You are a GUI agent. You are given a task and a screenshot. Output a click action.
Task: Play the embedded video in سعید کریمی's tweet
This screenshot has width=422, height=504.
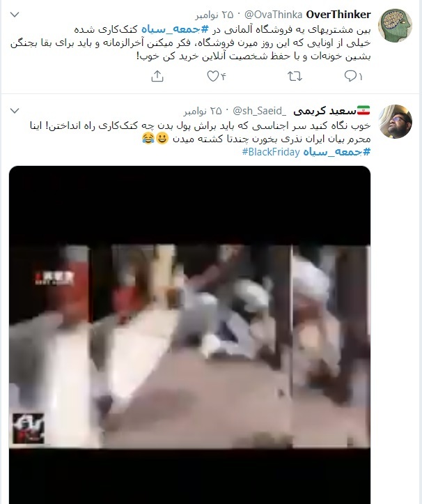pos(190,335)
